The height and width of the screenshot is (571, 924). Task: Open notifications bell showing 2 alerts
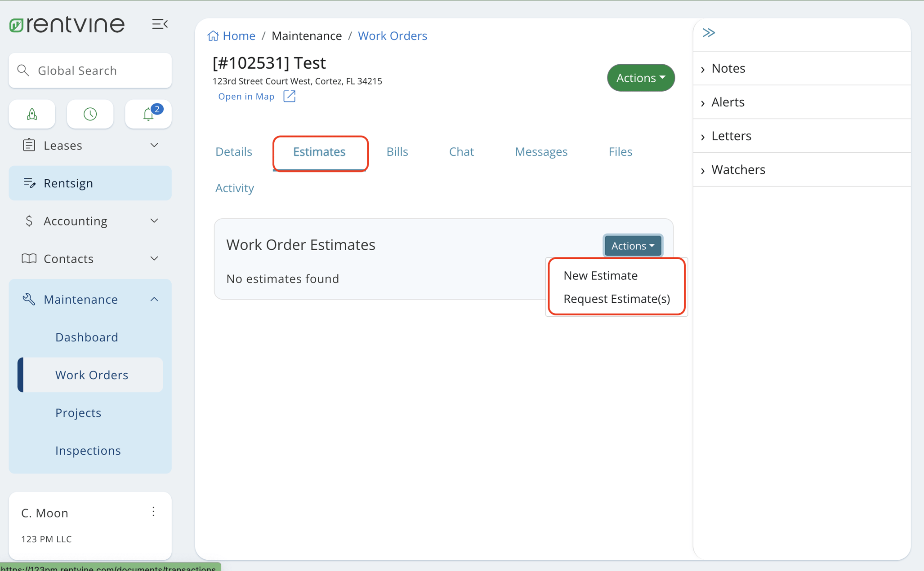[148, 114]
